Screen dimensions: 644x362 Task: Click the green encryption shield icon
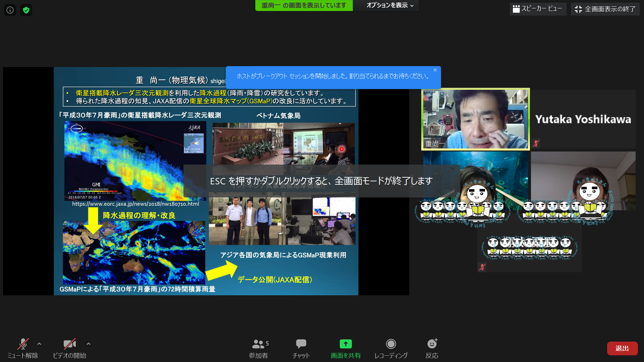point(26,10)
